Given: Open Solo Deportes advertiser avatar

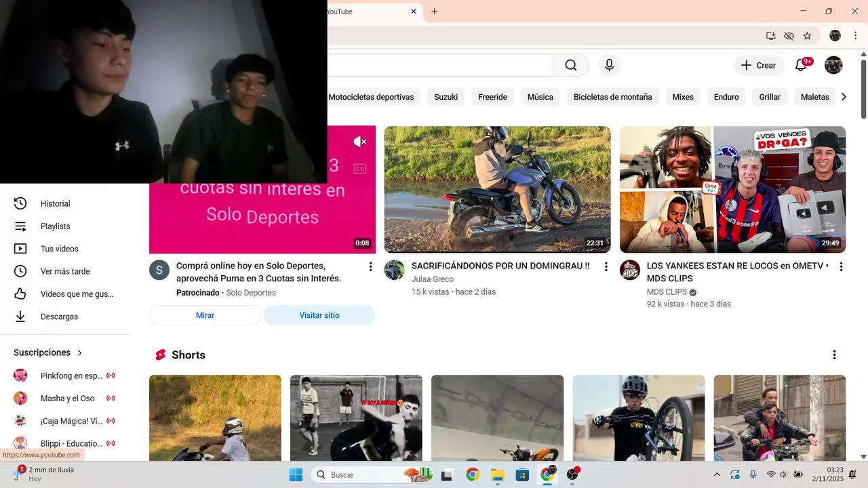Looking at the screenshot, I should (159, 270).
